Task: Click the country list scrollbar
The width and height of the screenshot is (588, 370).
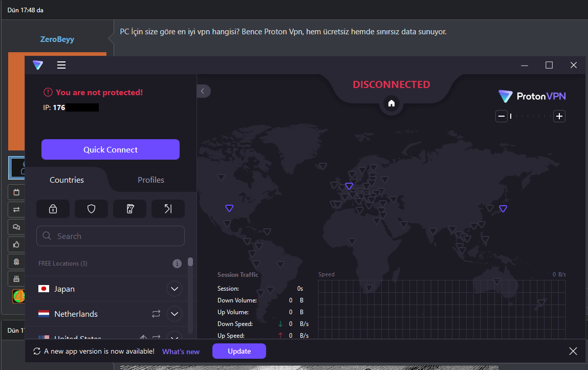Action: 190,262
